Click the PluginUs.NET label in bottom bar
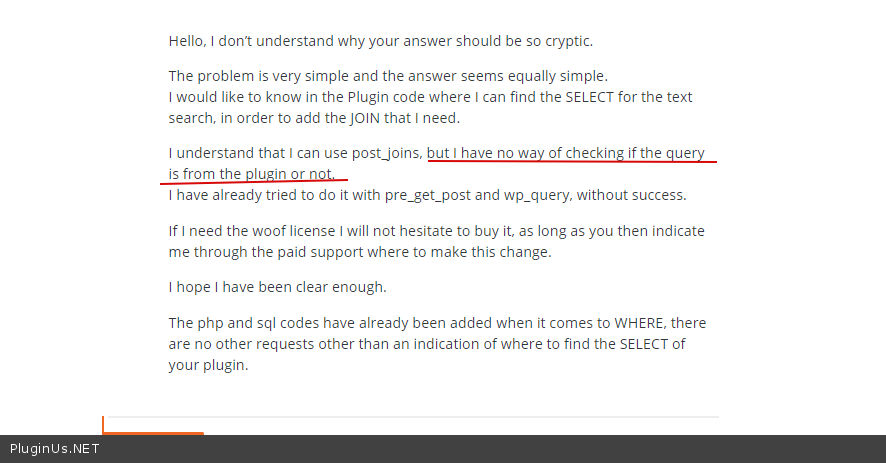This screenshot has height=463, width=886. (x=55, y=449)
